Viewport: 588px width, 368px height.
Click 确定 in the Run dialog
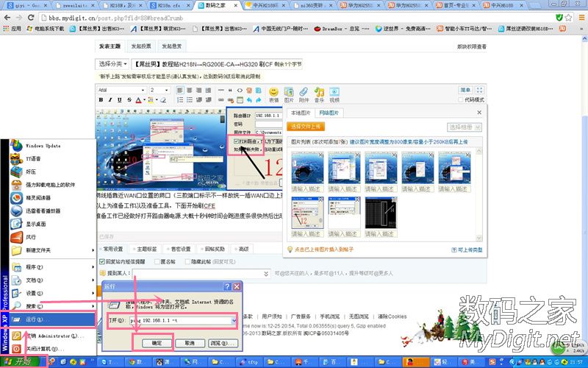(x=157, y=343)
